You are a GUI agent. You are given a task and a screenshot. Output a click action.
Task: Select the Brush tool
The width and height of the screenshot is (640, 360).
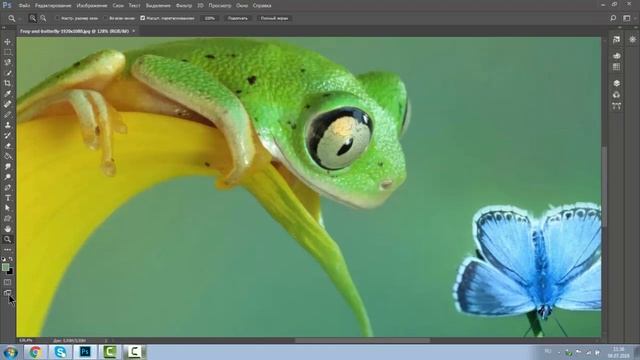(x=7, y=115)
